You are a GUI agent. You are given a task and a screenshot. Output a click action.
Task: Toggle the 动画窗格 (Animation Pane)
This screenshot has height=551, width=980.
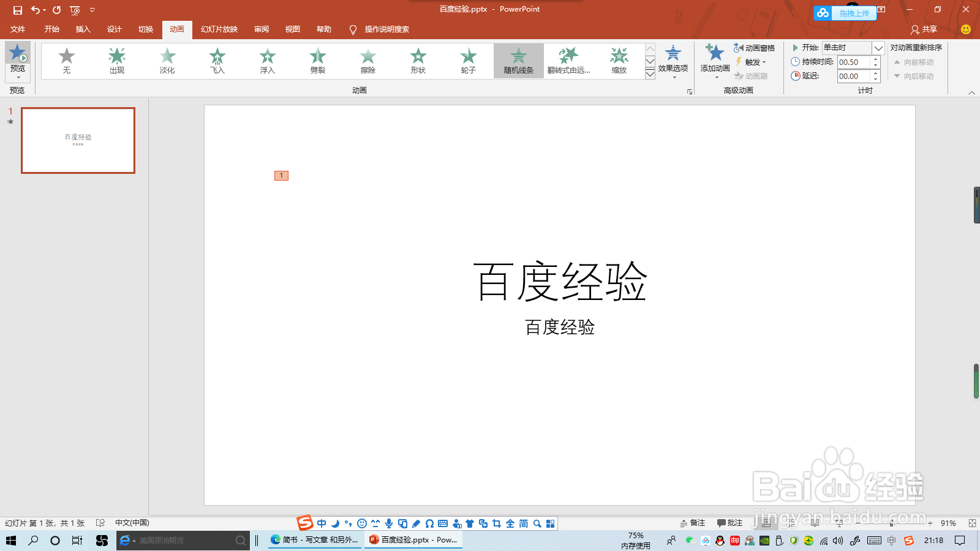(755, 48)
